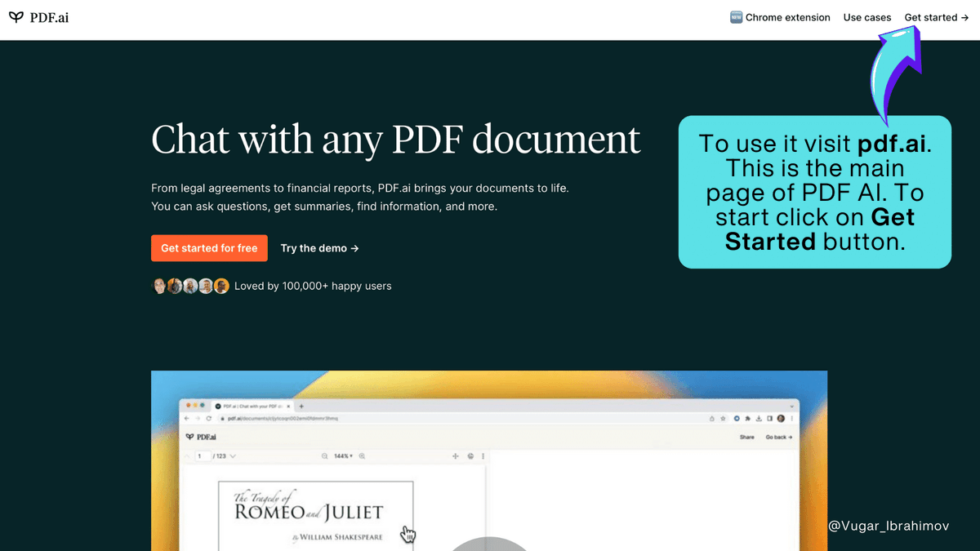Click the print icon in PDF viewer toolbar

click(x=470, y=456)
